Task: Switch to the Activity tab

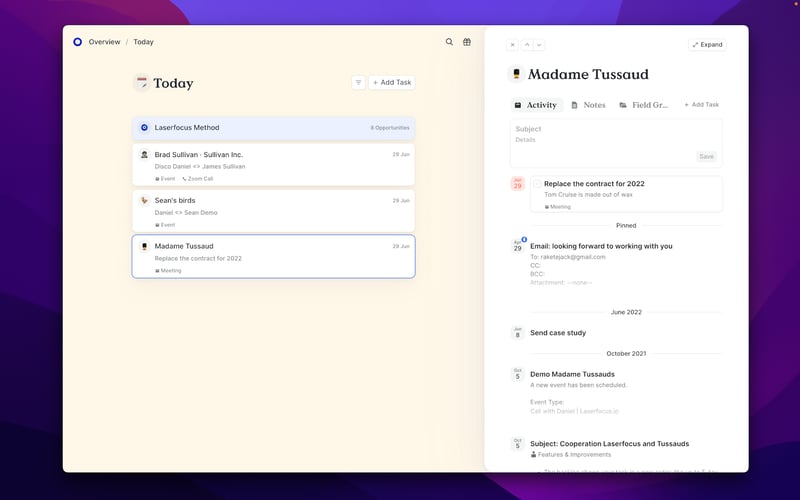Action: (x=536, y=105)
